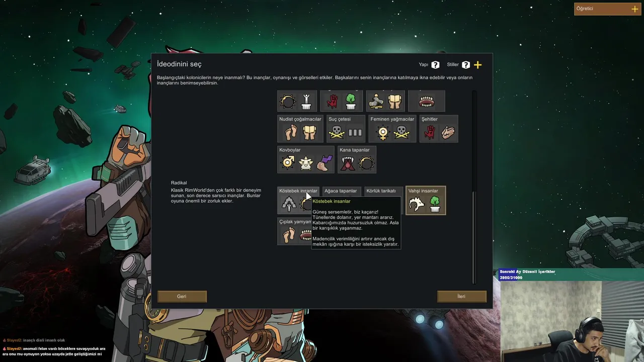This screenshot has height=362, width=644.
Task: Open the Yapı help question mark
Action: tap(435, 65)
